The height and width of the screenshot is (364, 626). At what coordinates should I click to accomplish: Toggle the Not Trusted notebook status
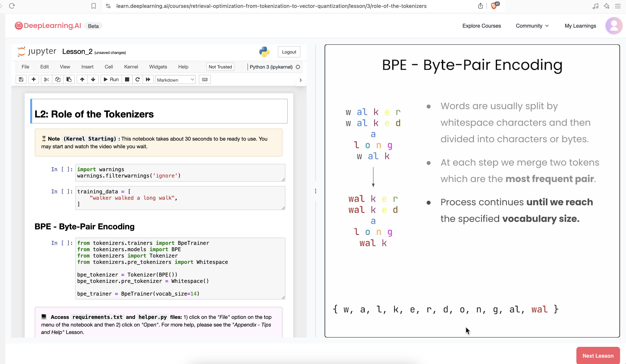[220, 67]
